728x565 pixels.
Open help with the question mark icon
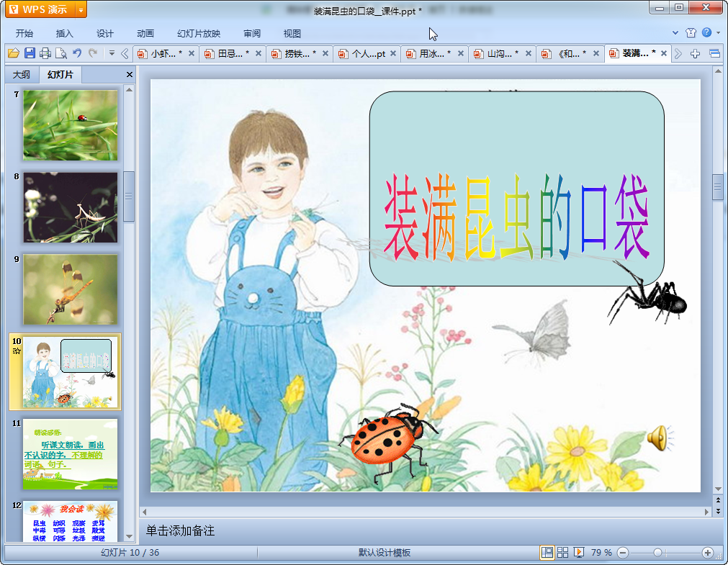pyautogui.click(x=706, y=32)
